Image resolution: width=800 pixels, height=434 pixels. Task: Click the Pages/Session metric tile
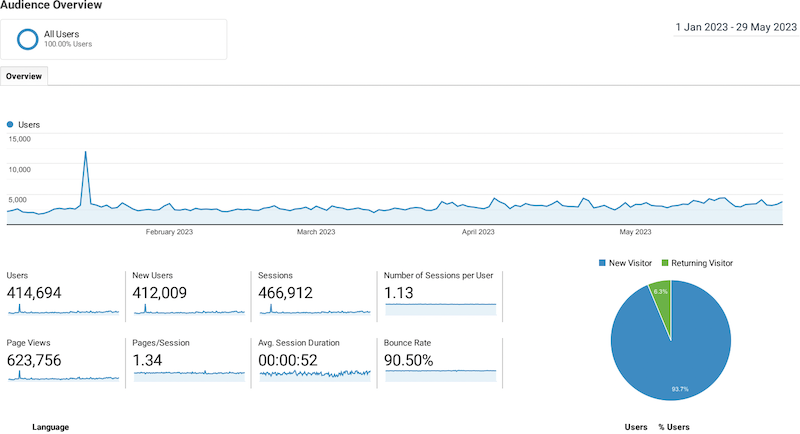click(188, 358)
